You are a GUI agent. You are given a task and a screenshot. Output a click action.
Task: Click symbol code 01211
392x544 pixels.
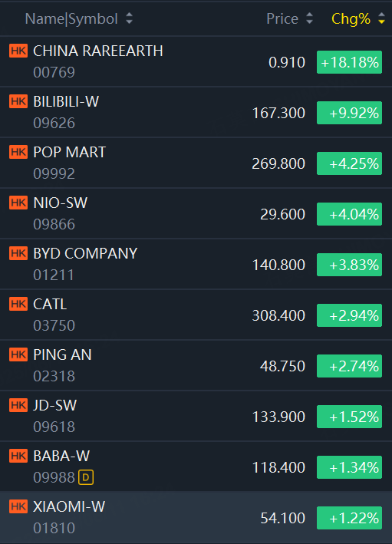coord(54,275)
